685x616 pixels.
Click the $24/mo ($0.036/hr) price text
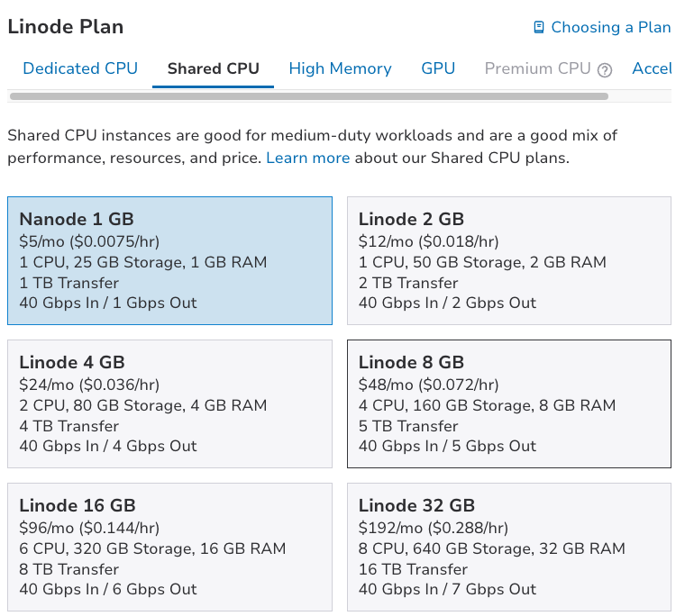(89, 385)
